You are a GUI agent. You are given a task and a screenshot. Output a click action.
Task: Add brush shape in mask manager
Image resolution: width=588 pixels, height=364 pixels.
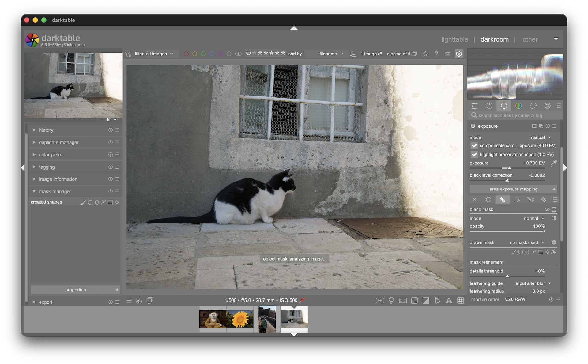pos(83,202)
